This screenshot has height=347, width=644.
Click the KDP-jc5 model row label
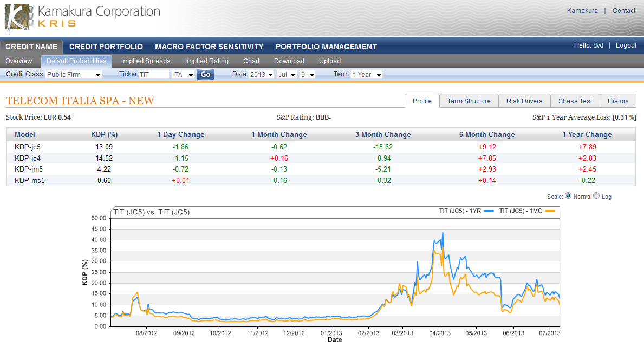28,147
